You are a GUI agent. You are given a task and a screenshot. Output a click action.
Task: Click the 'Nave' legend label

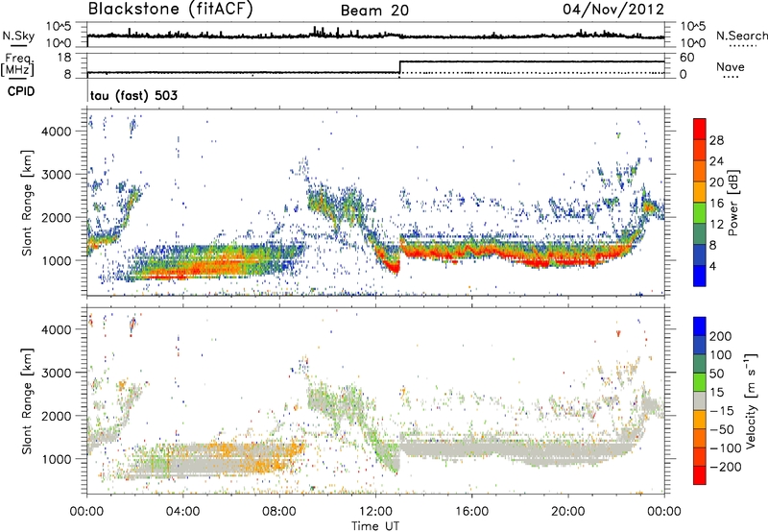pyautogui.click(x=731, y=66)
